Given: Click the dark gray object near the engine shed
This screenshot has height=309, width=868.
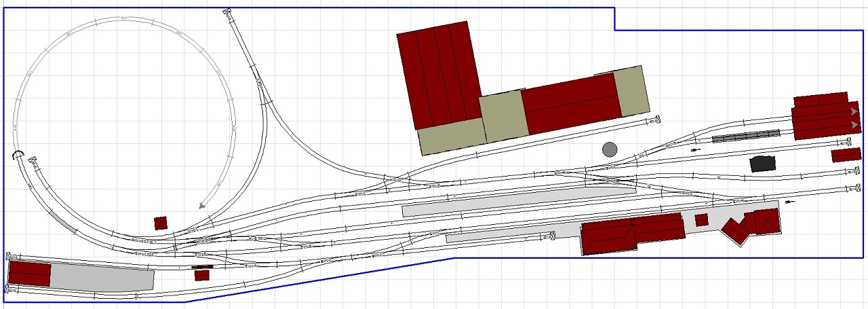Looking at the screenshot, I should pyautogui.click(x=762, y=163).
